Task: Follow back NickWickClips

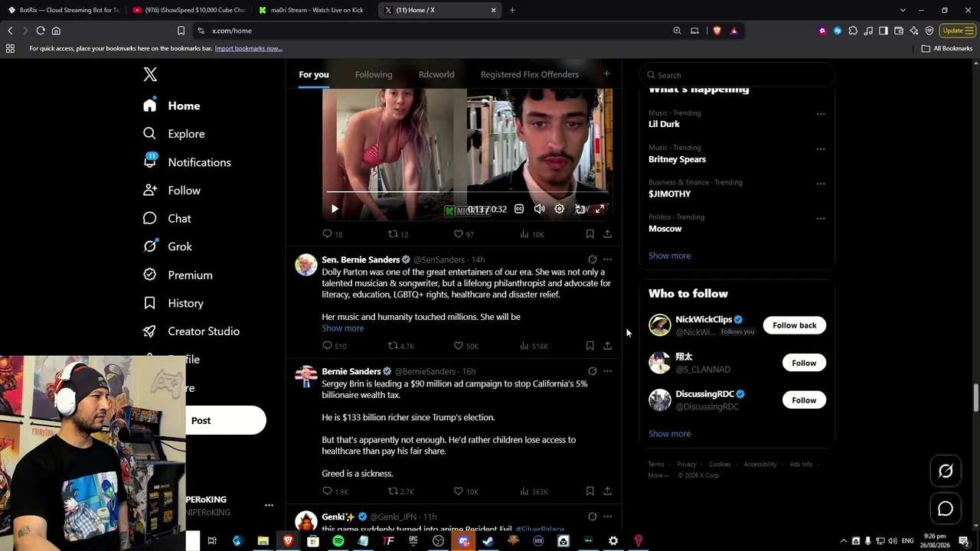Action: (795, 325)
